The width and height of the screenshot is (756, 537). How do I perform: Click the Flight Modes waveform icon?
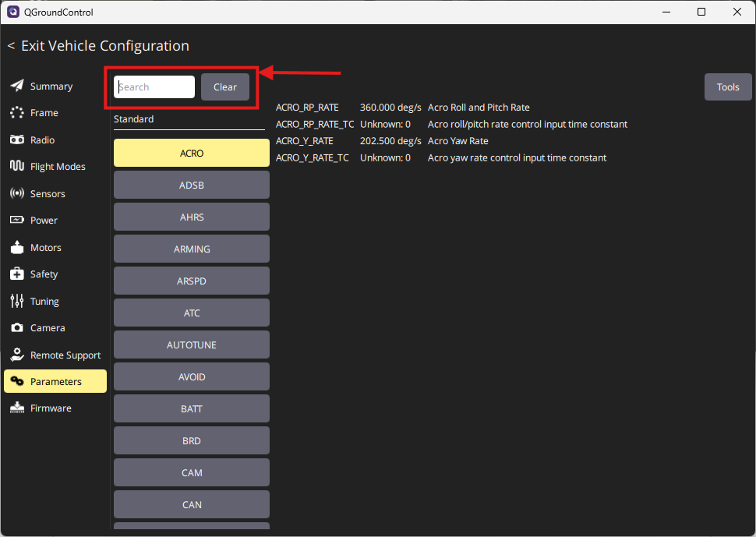pos(16,167)
